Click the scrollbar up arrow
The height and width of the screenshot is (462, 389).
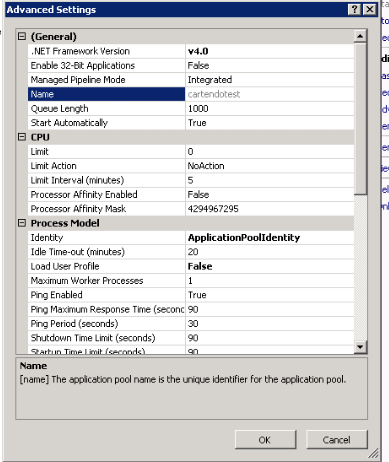pyautogui.click(x=360, y=36)
